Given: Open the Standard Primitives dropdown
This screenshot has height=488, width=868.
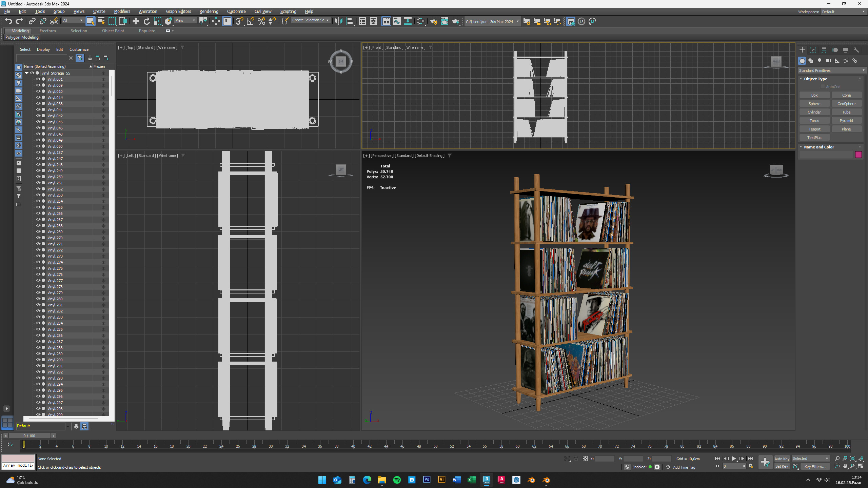Looking at the screenshot, I should tap(832, 70).
